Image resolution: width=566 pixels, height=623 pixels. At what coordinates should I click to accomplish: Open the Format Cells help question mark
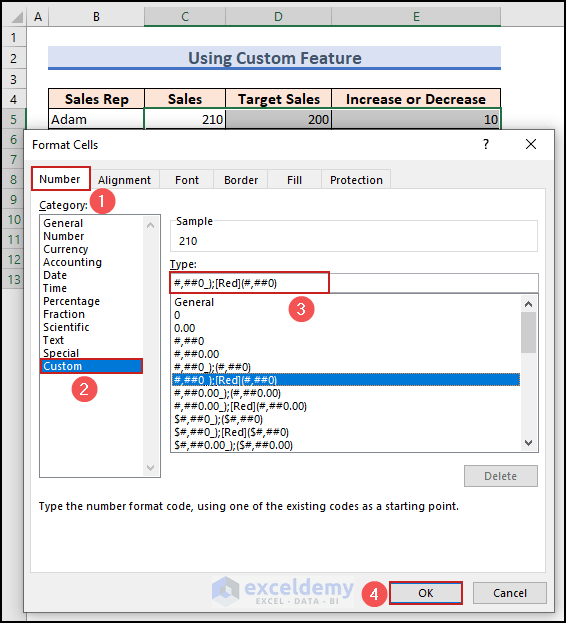tap(486, 144)
